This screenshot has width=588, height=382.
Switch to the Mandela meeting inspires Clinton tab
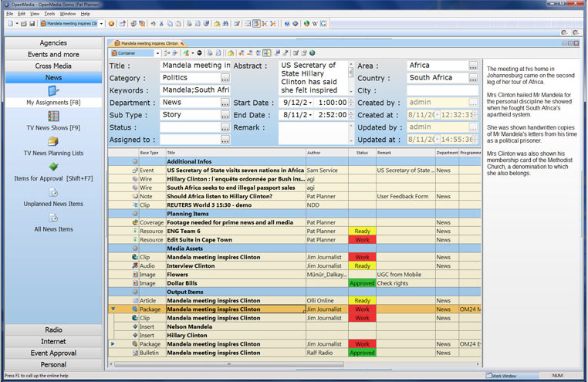click(145, 43)
